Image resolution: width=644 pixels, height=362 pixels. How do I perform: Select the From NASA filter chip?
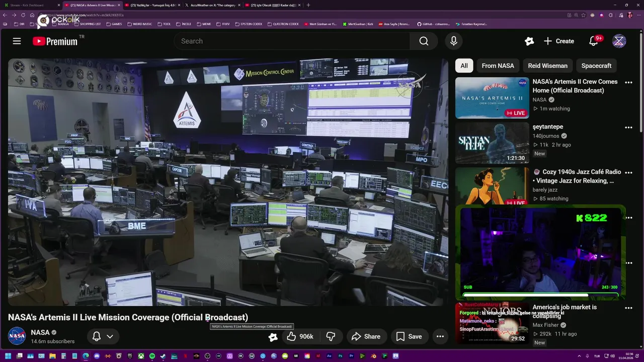[x=498, y=66]
